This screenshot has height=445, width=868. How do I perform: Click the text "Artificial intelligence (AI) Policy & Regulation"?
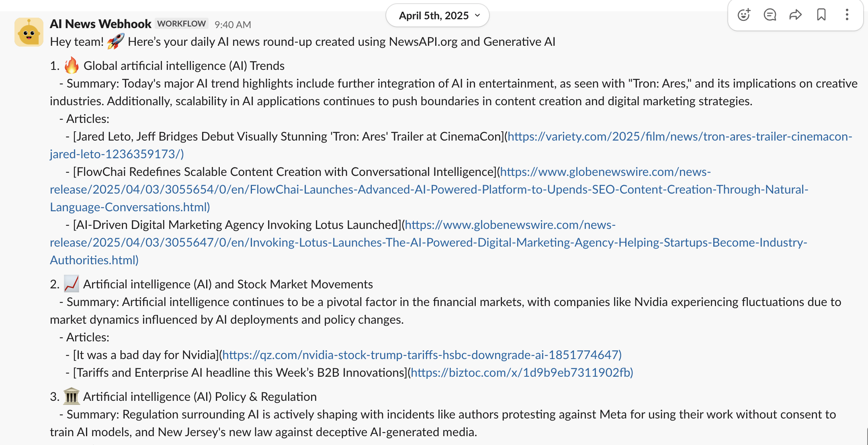(200, 397)
